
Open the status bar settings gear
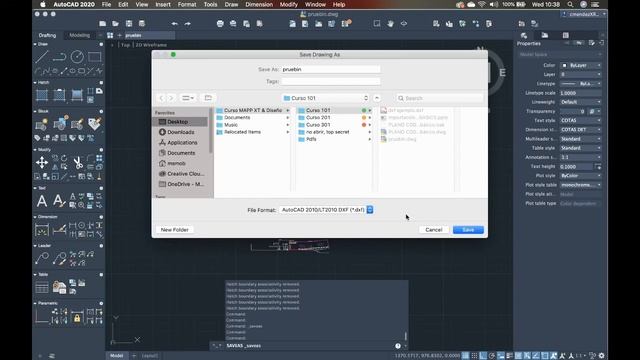(x=601, y=356)
